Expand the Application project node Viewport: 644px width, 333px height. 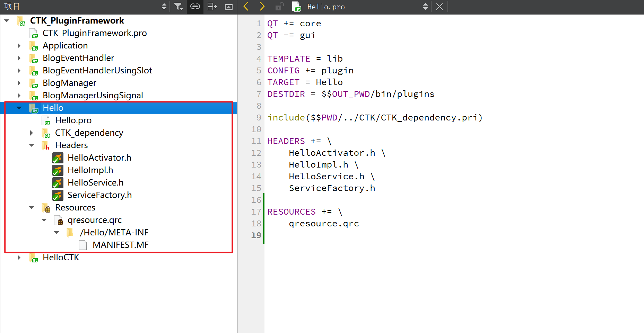coord(19,45)
